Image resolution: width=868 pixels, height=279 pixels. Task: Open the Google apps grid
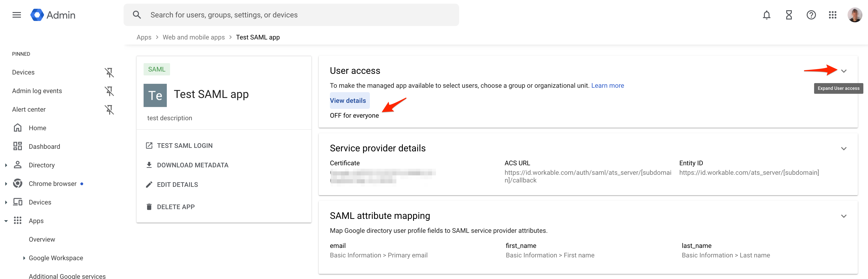(832, 15)
